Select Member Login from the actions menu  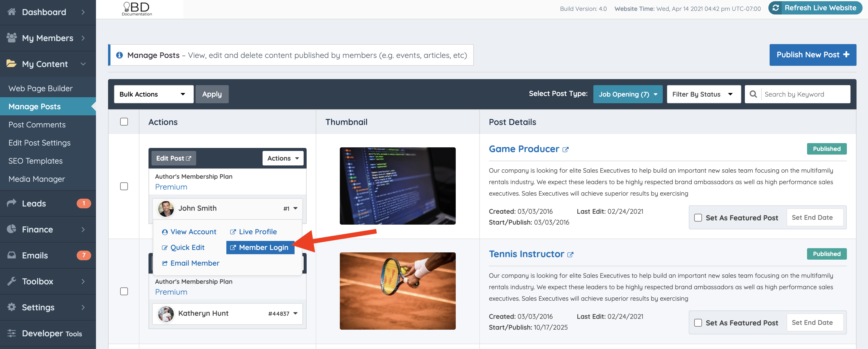pos(260,247)
